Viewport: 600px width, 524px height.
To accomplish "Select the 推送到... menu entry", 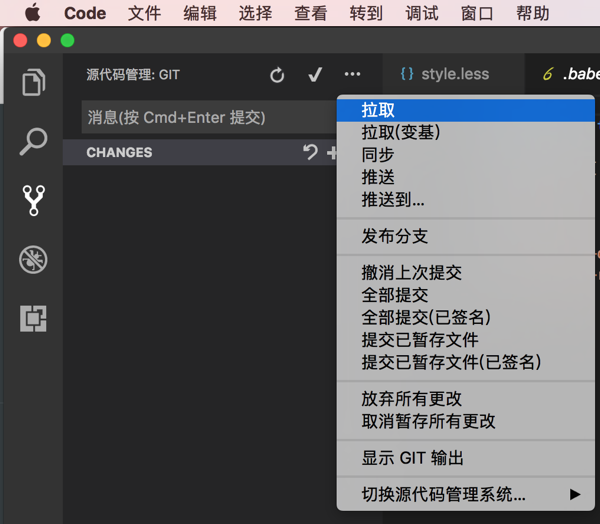I will tap(466, 199).
